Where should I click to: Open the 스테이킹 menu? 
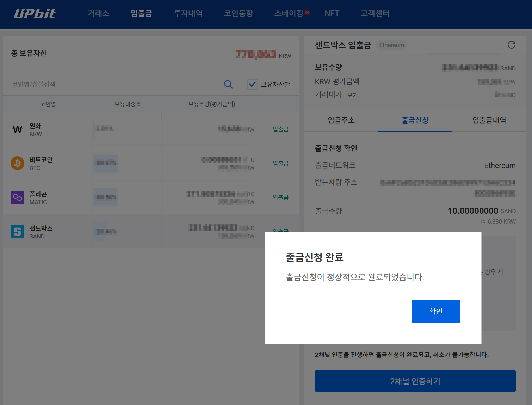[289, 13]
